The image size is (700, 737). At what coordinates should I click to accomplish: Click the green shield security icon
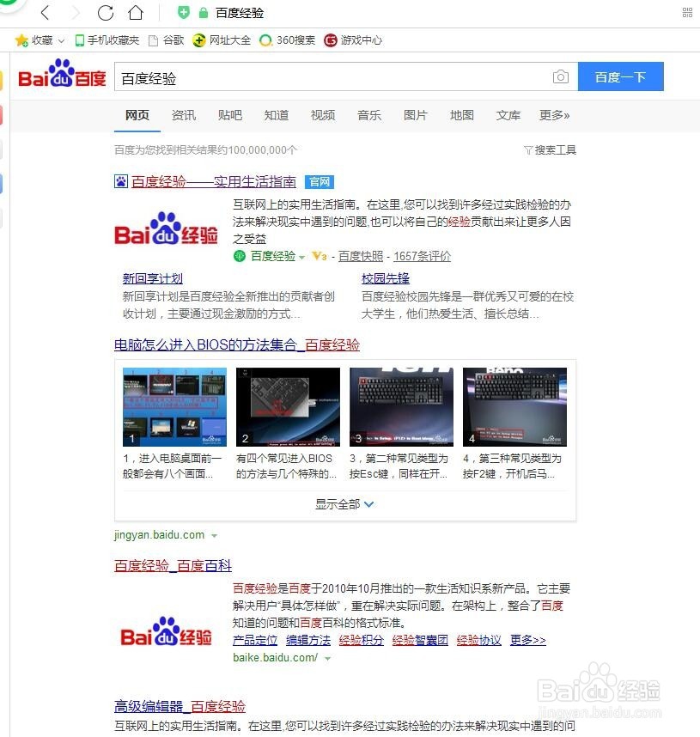pos(183,12)
